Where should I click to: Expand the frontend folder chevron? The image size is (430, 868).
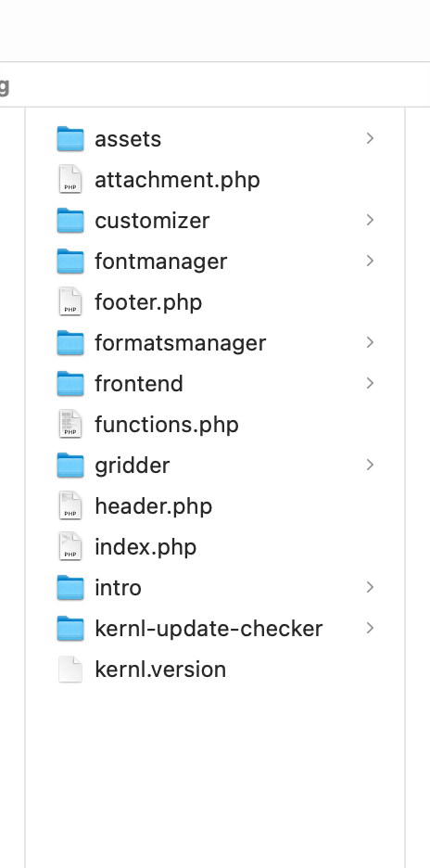point(371,383)
